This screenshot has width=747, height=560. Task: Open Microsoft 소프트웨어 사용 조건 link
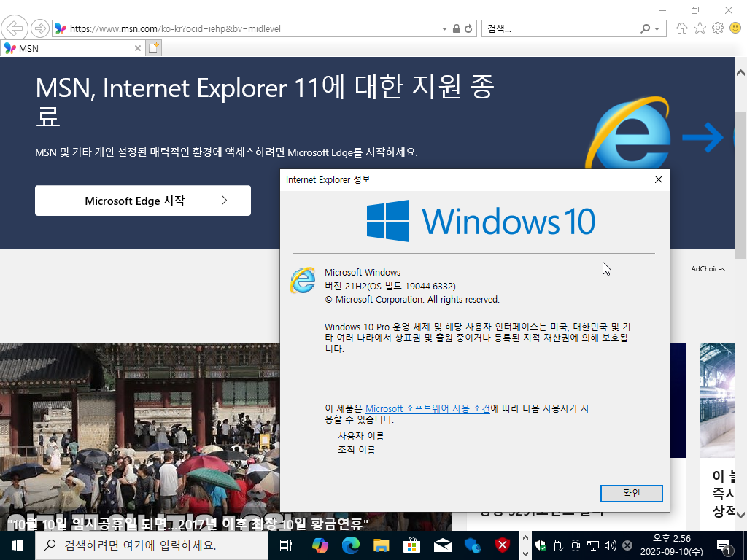427,408
